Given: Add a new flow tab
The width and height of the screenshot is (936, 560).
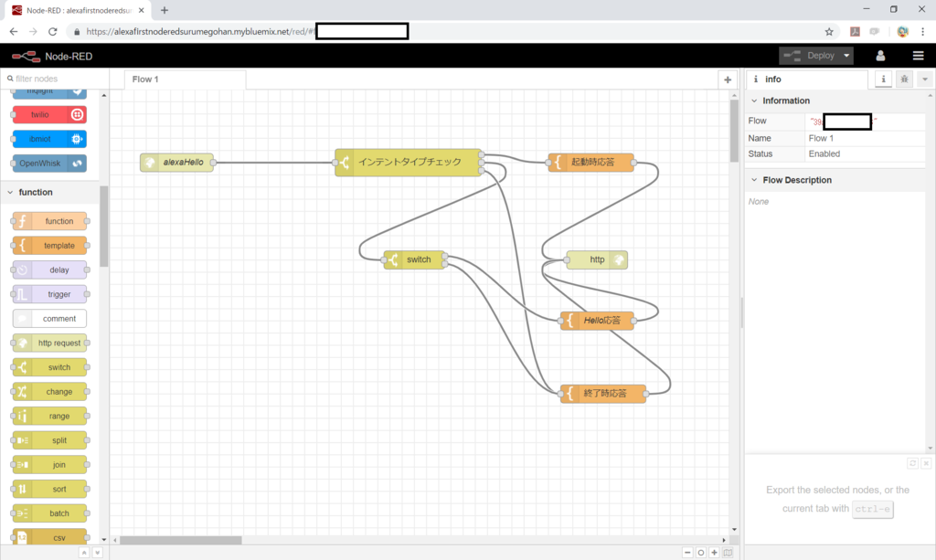Looking at the screenshot, I should [728, 79].
